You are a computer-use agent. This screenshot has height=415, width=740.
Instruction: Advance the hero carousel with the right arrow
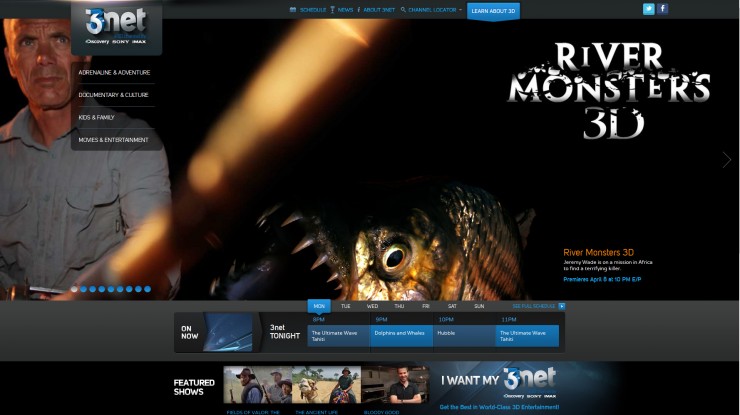[726, 160]
